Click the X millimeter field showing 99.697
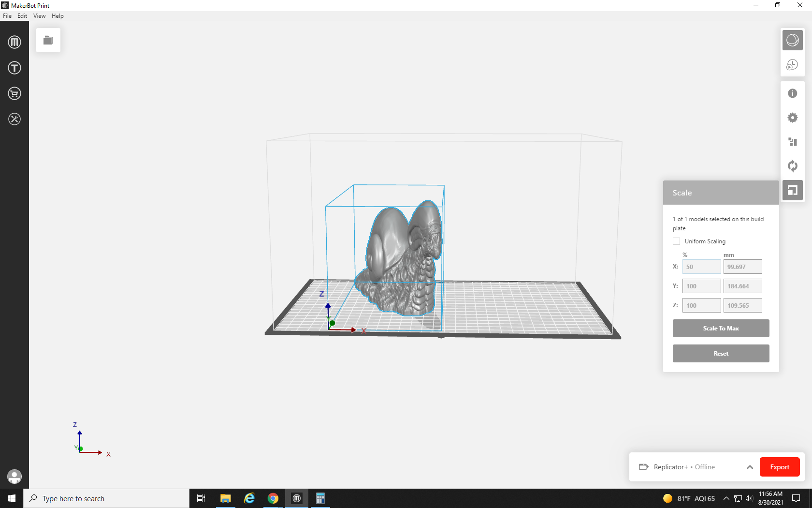The image size is (812, 508). [742, 267]
